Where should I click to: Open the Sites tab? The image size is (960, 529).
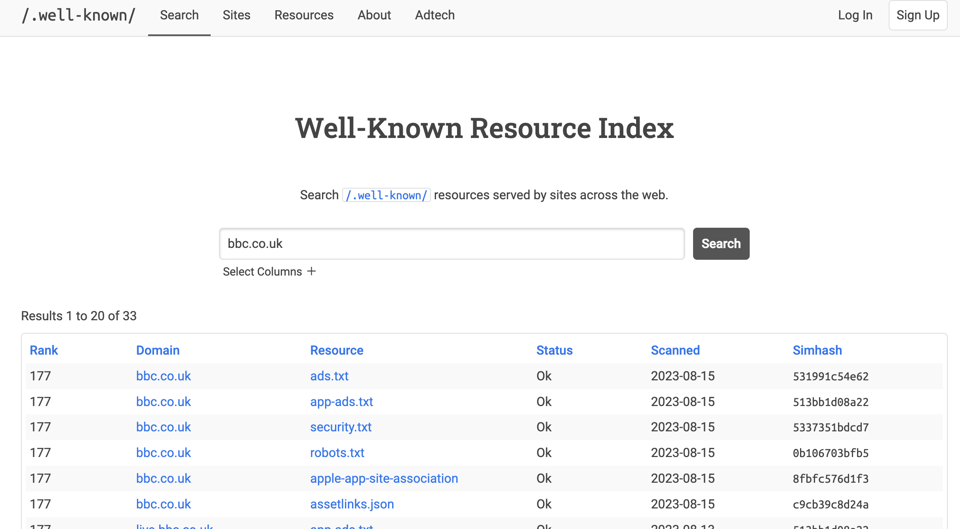tap(236, 15)
